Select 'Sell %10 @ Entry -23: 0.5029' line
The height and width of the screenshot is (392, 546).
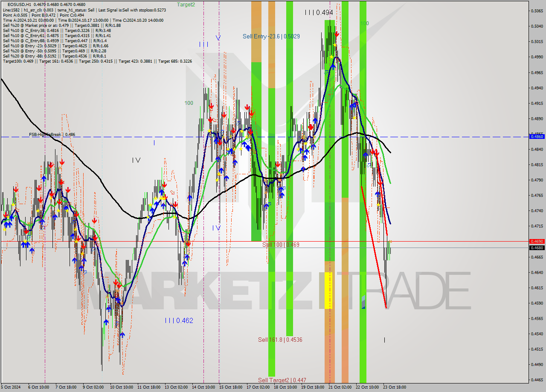[55, 46]
